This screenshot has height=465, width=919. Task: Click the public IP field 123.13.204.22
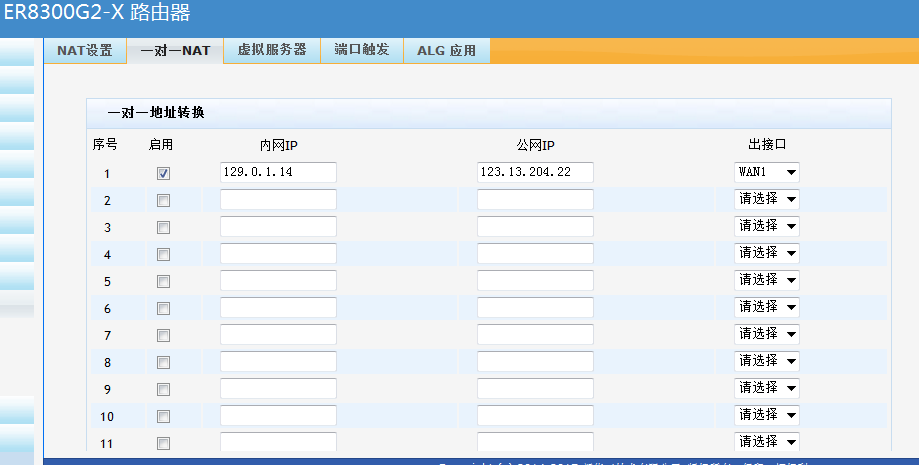pyautogui.click(x=535, y=172)
